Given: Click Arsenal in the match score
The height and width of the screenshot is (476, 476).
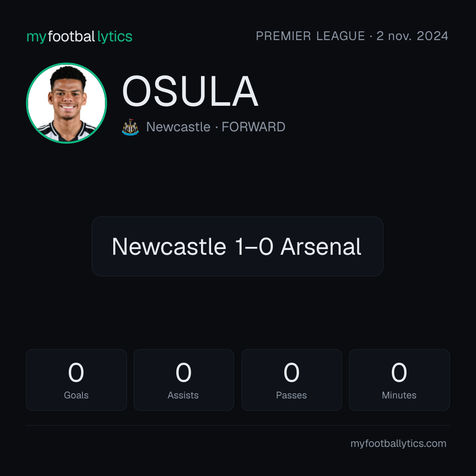Looking at the screenshot, I should coord(321,246).
